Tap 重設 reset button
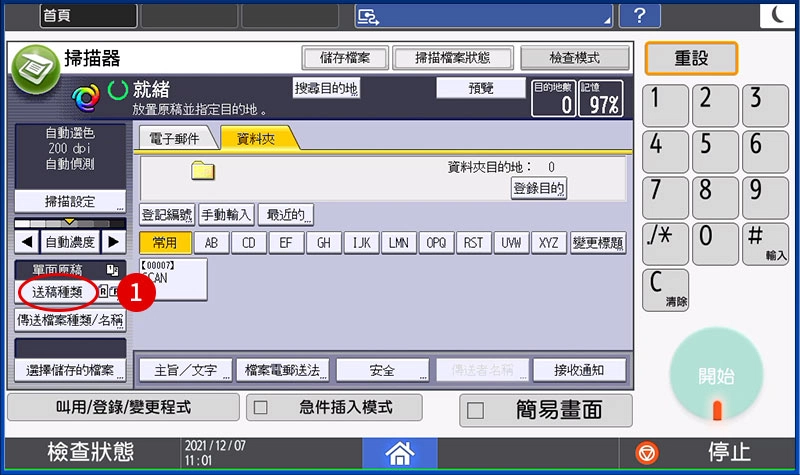The height and width of the screenshot is (475, 800). point(691,58)
